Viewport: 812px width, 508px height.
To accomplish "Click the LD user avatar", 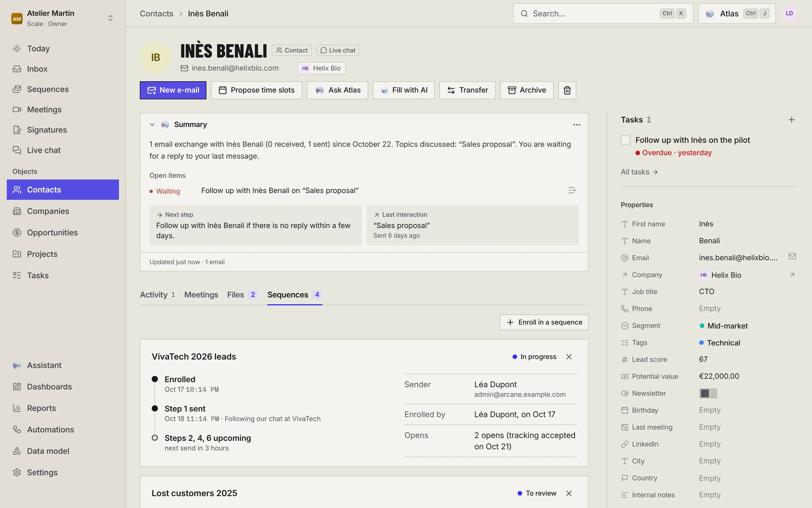I will [789, 14].
